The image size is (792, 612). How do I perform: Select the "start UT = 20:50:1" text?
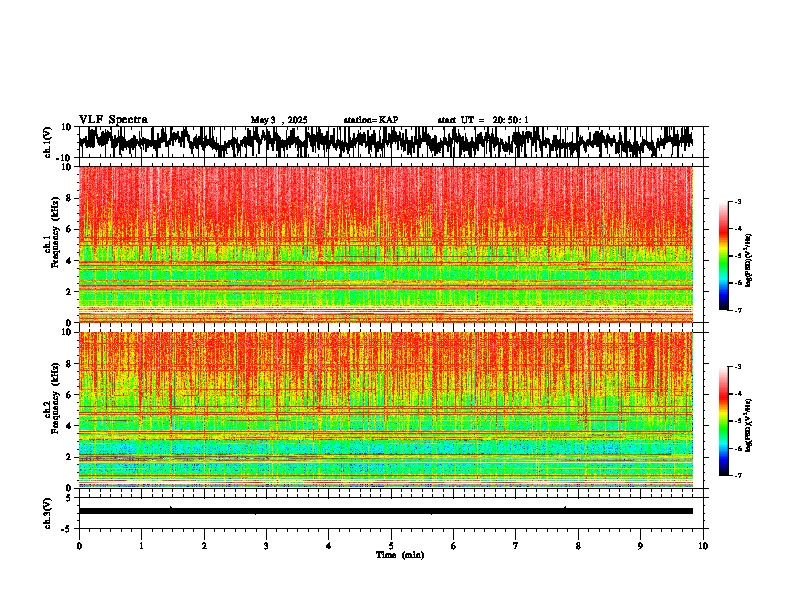[x=483, y=120]
